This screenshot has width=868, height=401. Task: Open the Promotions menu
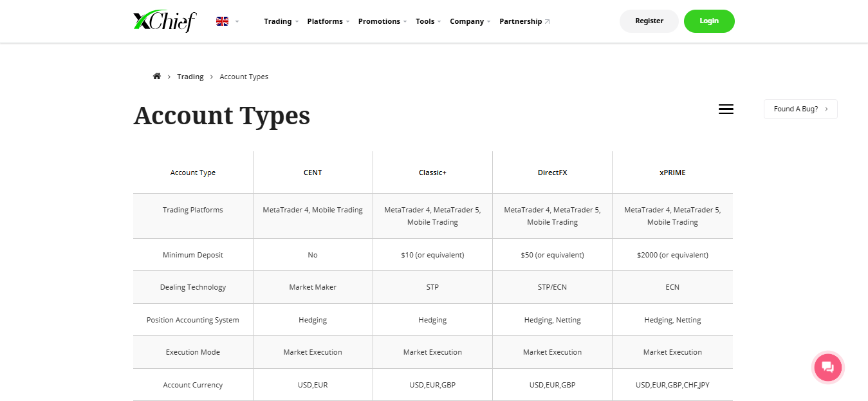pos(383,21)
